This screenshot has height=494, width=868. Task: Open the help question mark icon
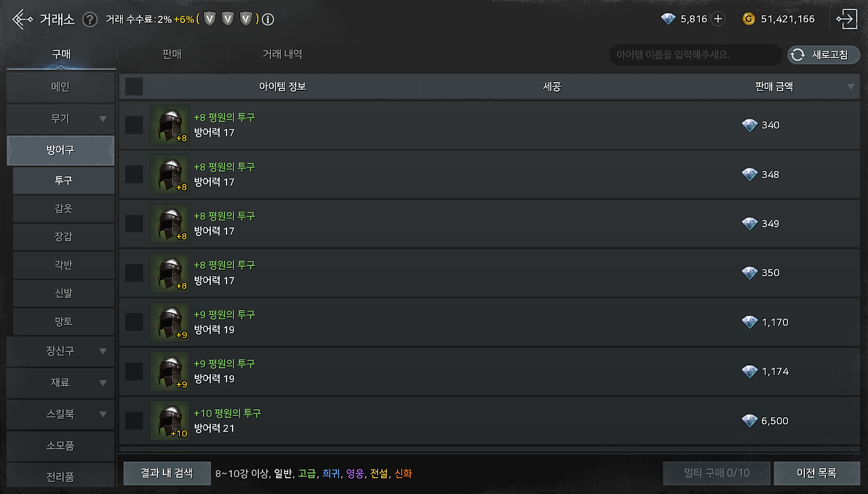[x=90, y=20]
